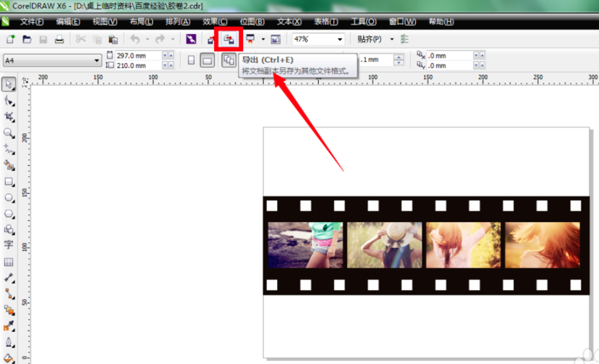Switch page to portrait orientation
599x364 pixels.
[191, 61]
